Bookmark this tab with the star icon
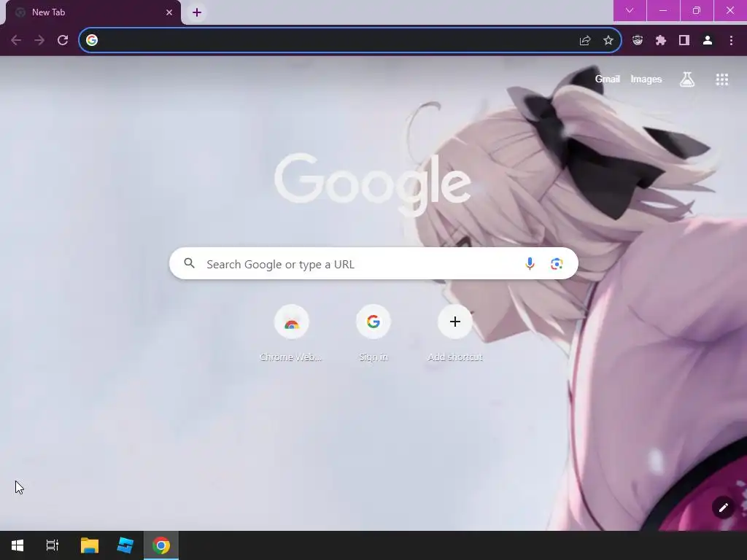This screenshot has width=747, height=560. (608, 41)
